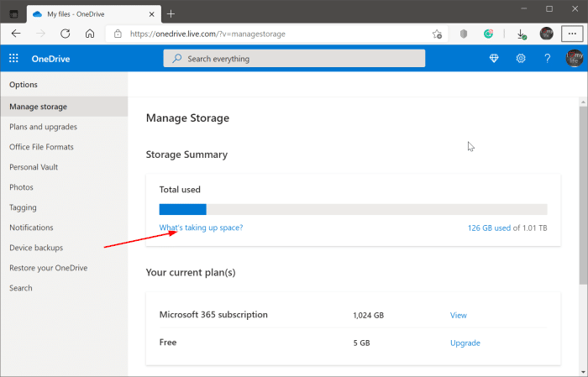
Task: Click the page vertical scrollbar
Action: pos(583,195)
